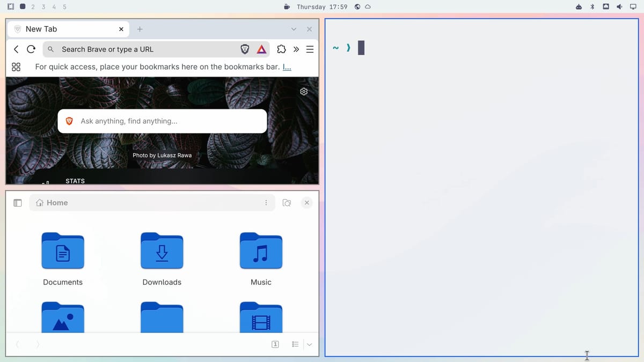The height and width of the screenshot is (362, 644).
Task: Go back in the Brave browser
Action: (16, 49)
